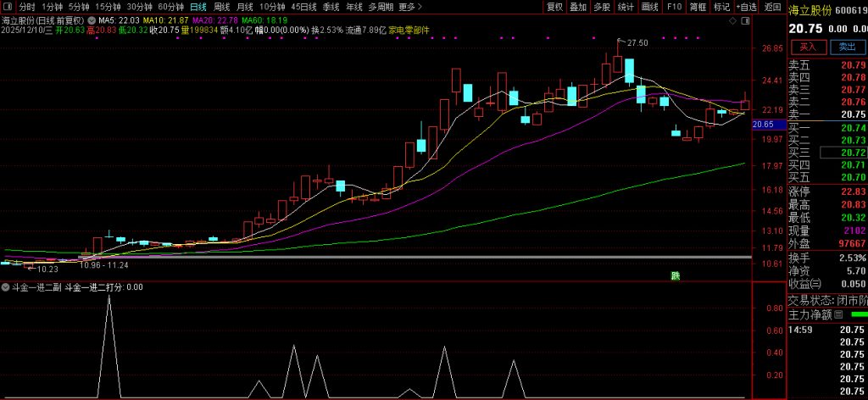Viewport: 868px width, 400px height.
Task: Click the green 跌 marker on chart
Action: (675, 275)
